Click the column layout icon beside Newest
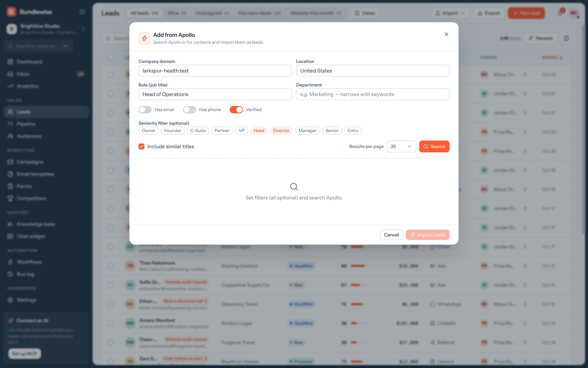The height and width of the screenshot is (368, 588). coord(566,38)
